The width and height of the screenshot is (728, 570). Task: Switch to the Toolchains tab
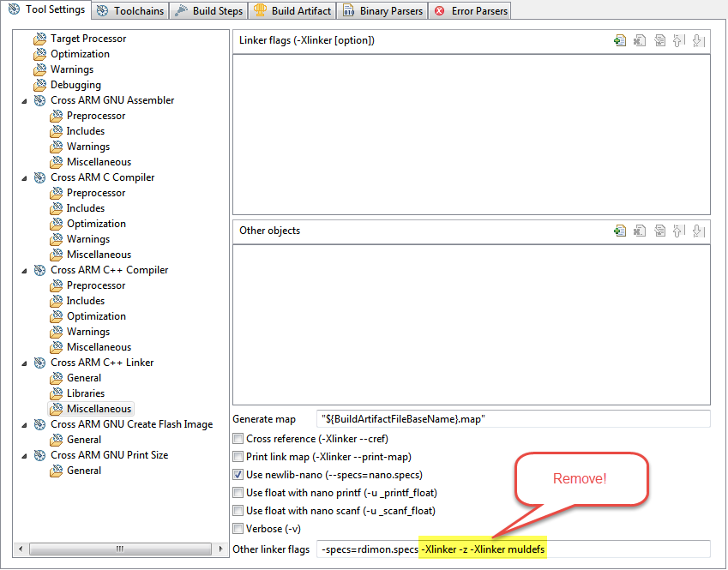[x=130, y=11]
